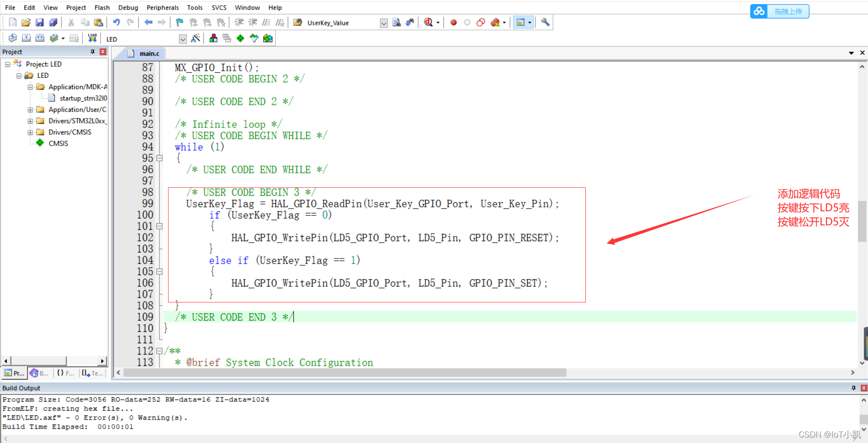
Task: Insert a bookmark flag
Action: click(x=180, y=22)
